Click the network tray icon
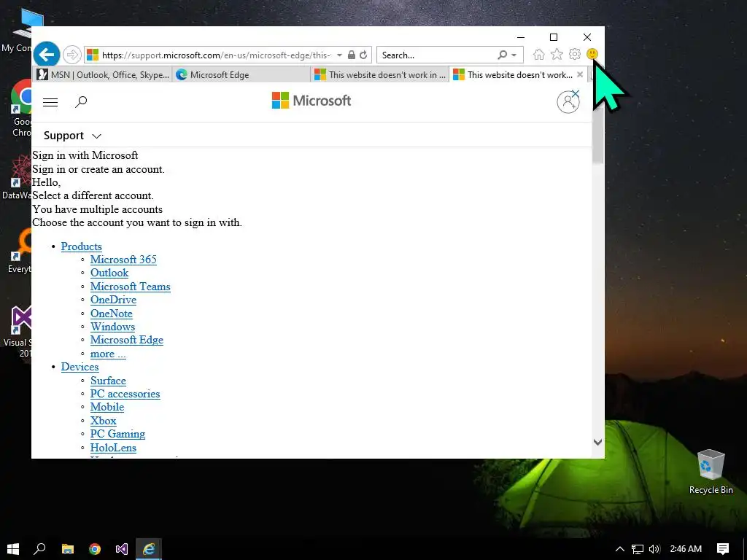The width and height of the screenshot is (747, 560). pyautogui.click(x=638, y=549)
